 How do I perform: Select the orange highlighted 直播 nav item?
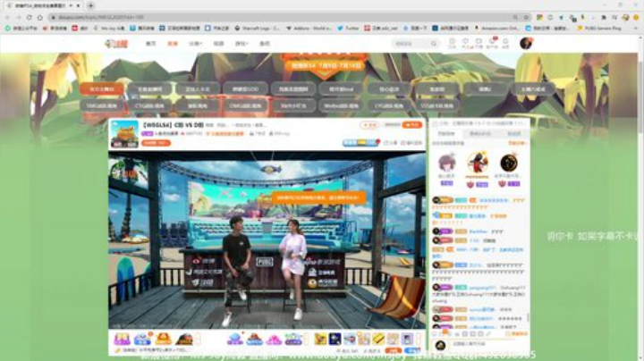tap(173, 44)
